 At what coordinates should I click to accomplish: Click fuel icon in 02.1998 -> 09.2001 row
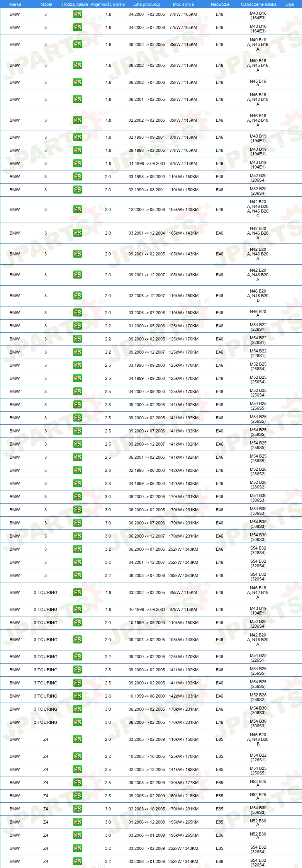77,137
